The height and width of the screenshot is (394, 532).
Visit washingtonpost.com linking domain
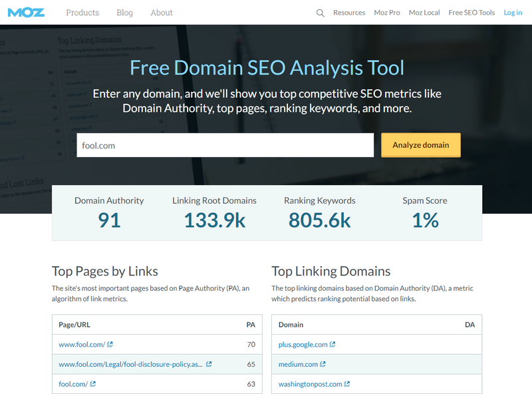(x=310, y=384)
